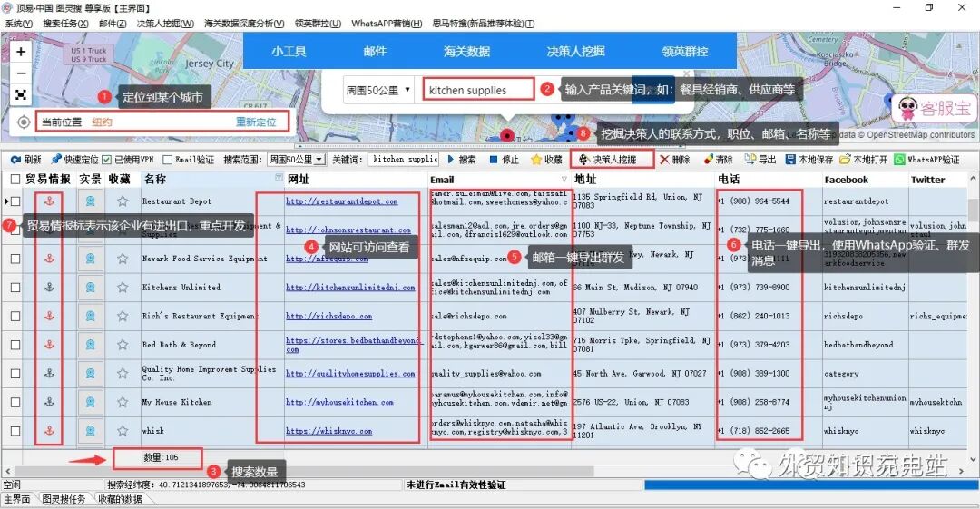Open the 搜索任务(X) menu
The image size is (980, 509).
(x=65, y=24)
